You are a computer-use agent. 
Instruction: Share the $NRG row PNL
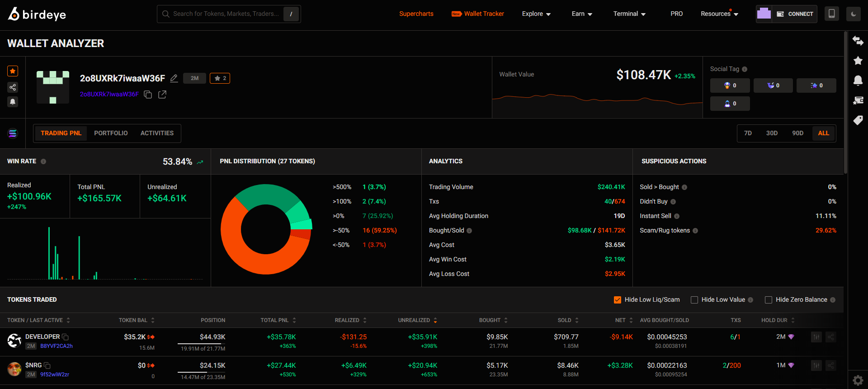(830, 365)
